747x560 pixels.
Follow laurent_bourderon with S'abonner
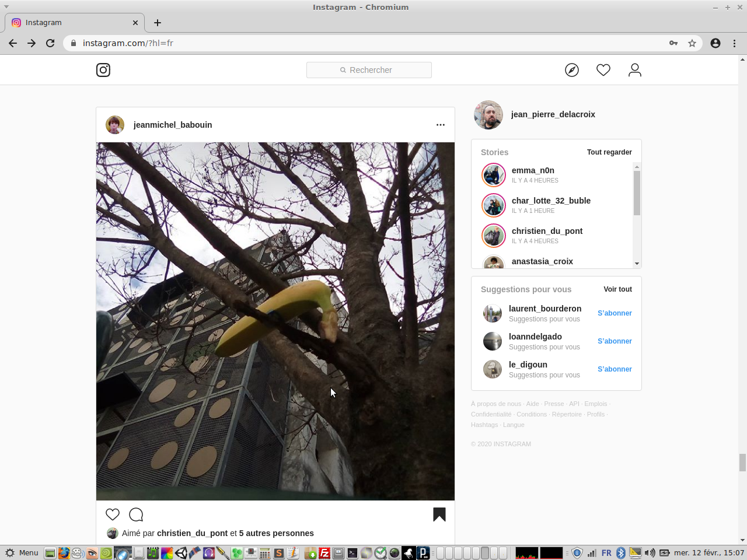[615, 313]
